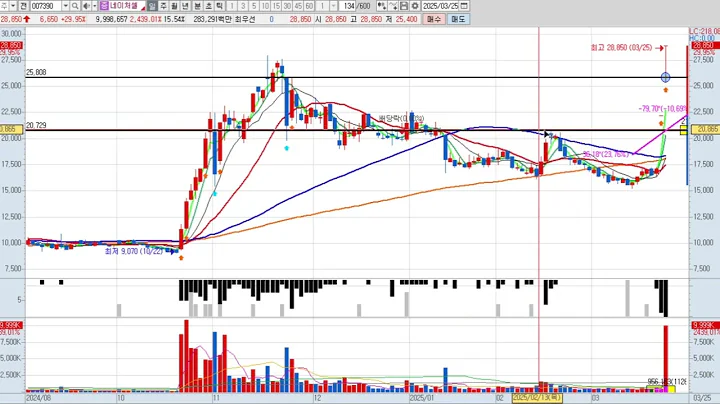The height and width of the screenshot is (404, 720).
Task: Click the 매수 buy button
Action: tap(433, 19)
